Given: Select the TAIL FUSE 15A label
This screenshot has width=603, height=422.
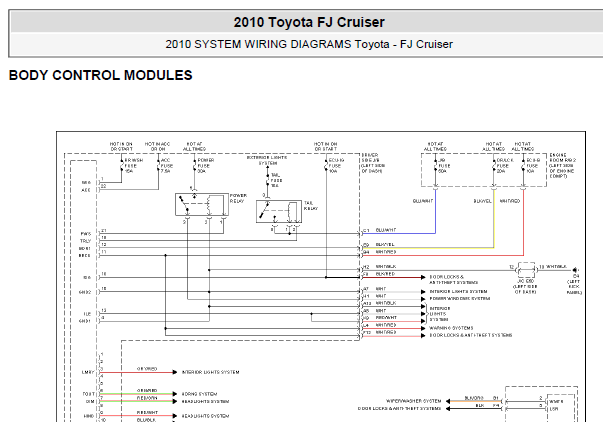Looking at the screenshot, I should coord(276,180).
